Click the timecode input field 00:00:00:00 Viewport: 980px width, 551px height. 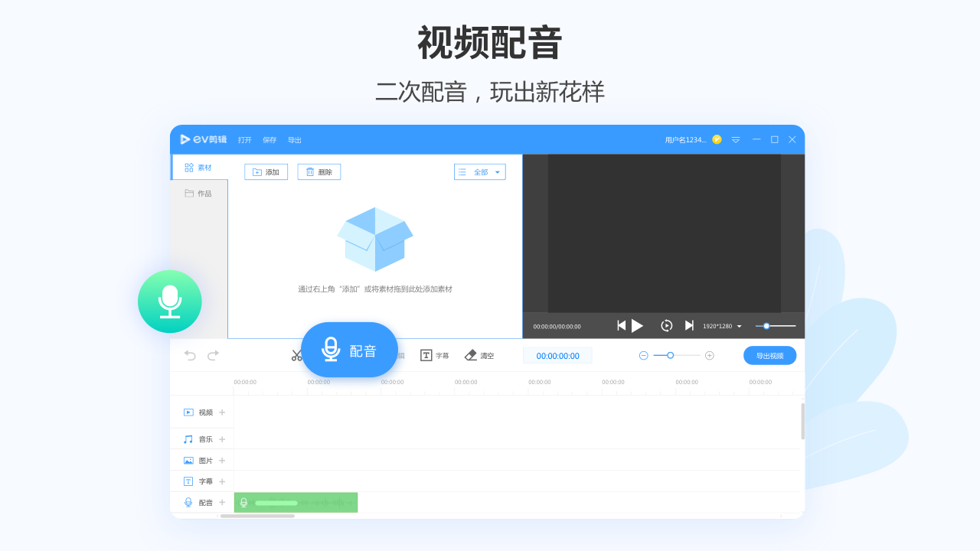[557, 355]
